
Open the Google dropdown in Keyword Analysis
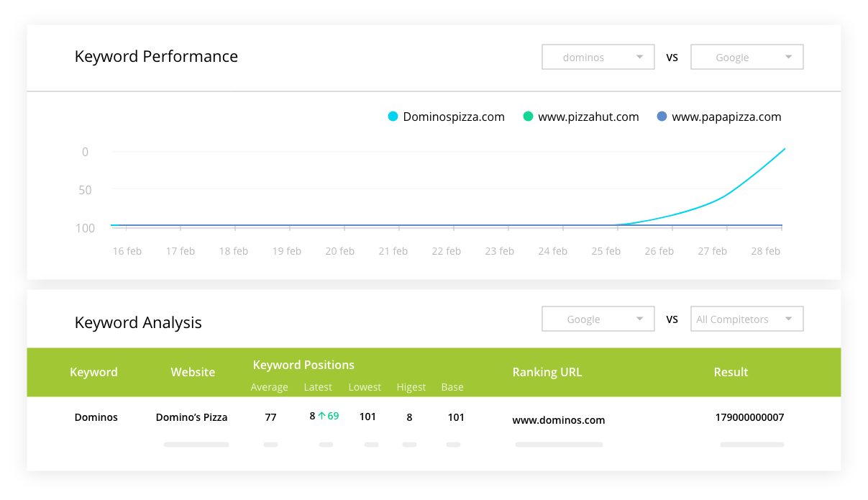coord(598,319)
